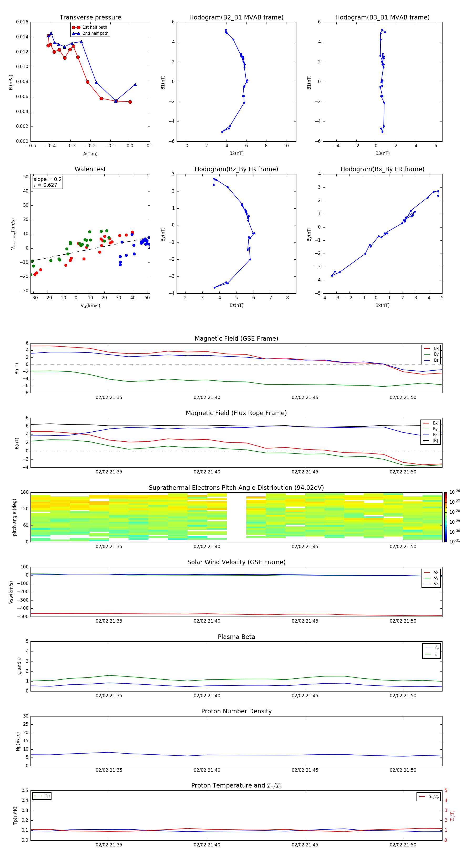Select "02/02 21:35" tick under pitch angle panel
The width and height of the screenshot is (473, 868).
click(109, 547)
